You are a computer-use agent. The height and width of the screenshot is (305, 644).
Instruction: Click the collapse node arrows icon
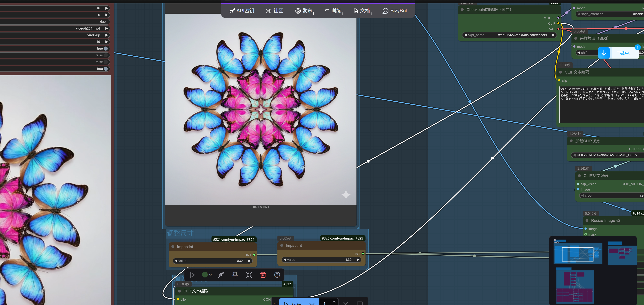coord(249,275)
